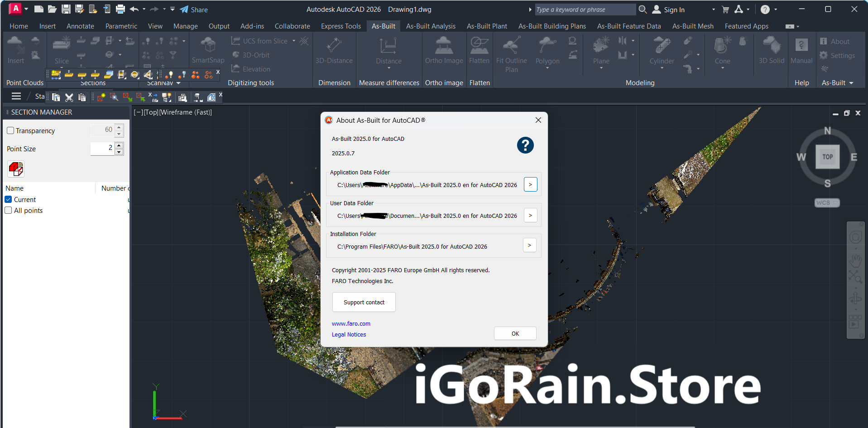Open the Application Data Folder arrow
The height and width of the screenshot is (428, 868).
(530, 184)
